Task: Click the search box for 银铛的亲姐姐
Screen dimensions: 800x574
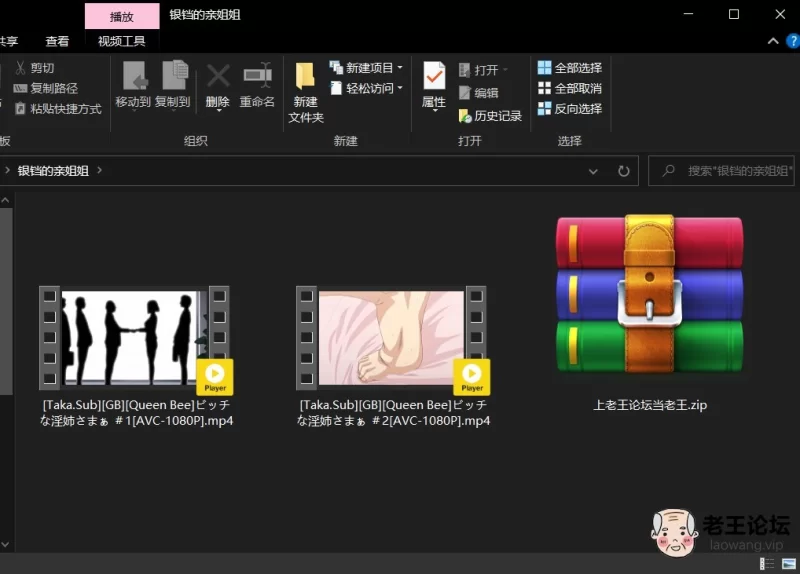Action: tap(722, 171)
